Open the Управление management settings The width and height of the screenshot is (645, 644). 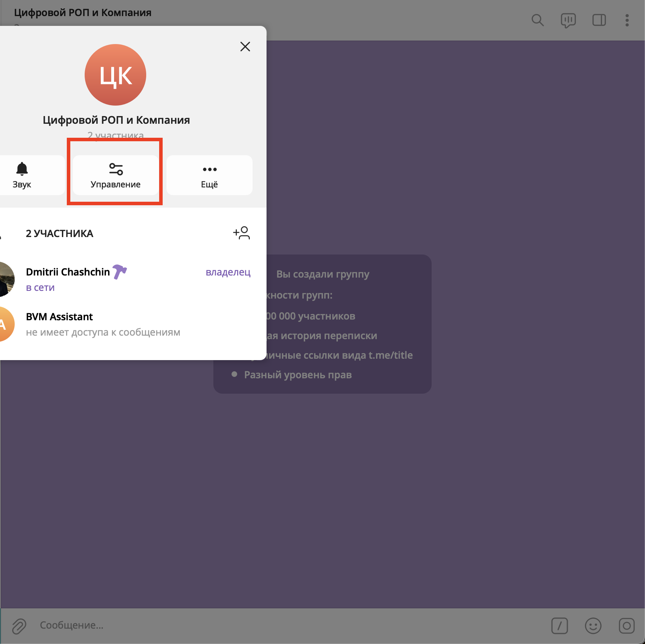(x=115, y=175)
